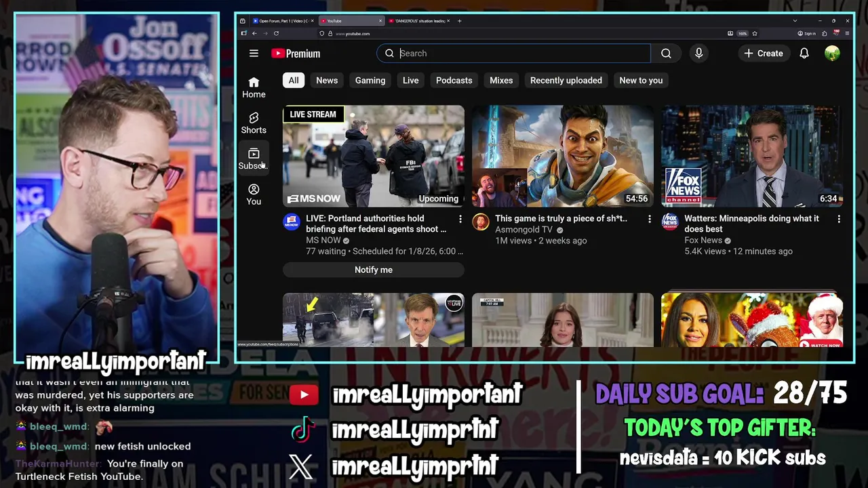Image resolution: width=868 pixels, height=488 pixels.
Task: Select the Live filter chip
Action: (x=411, y=81)
